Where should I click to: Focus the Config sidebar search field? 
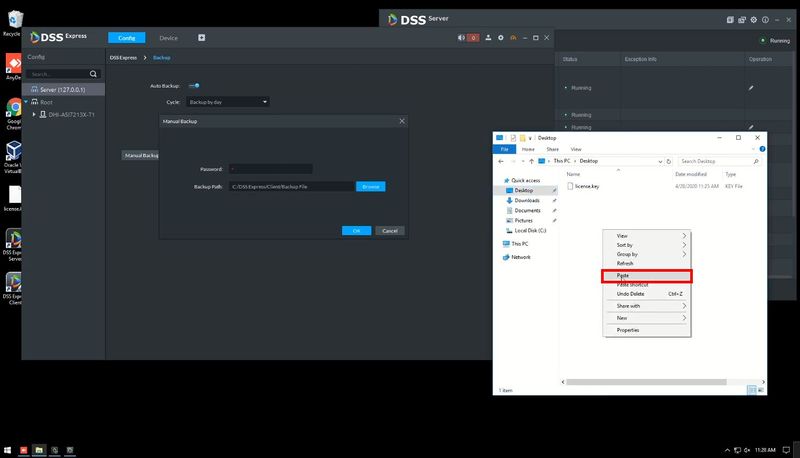coord(59,74)
